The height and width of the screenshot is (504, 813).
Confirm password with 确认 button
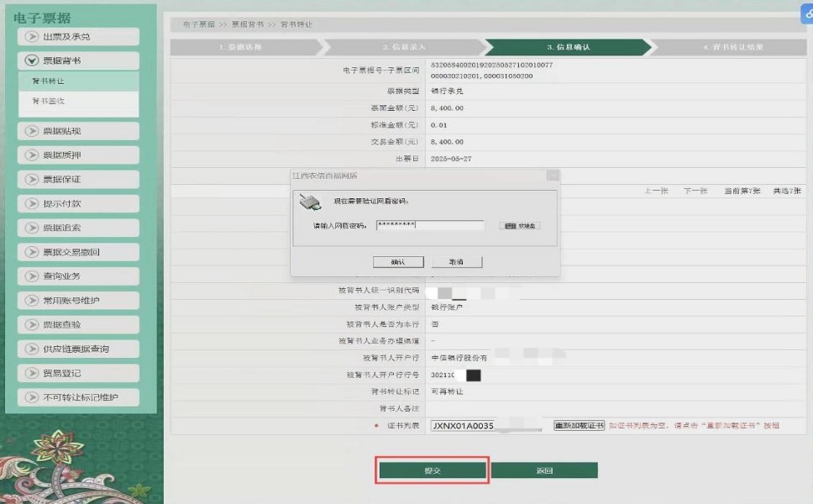pyautogui.click(x=398, y=262)
